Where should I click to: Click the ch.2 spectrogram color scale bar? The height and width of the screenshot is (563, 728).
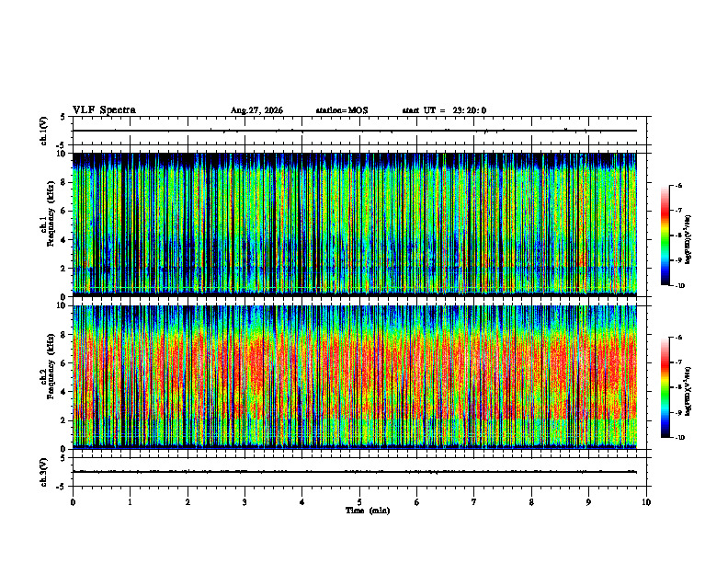pos(665,387)
